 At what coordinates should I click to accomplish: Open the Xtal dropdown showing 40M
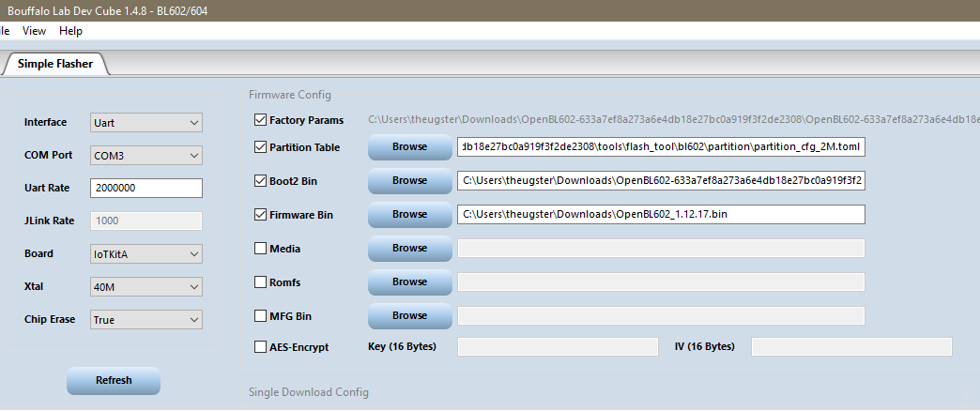146,287
